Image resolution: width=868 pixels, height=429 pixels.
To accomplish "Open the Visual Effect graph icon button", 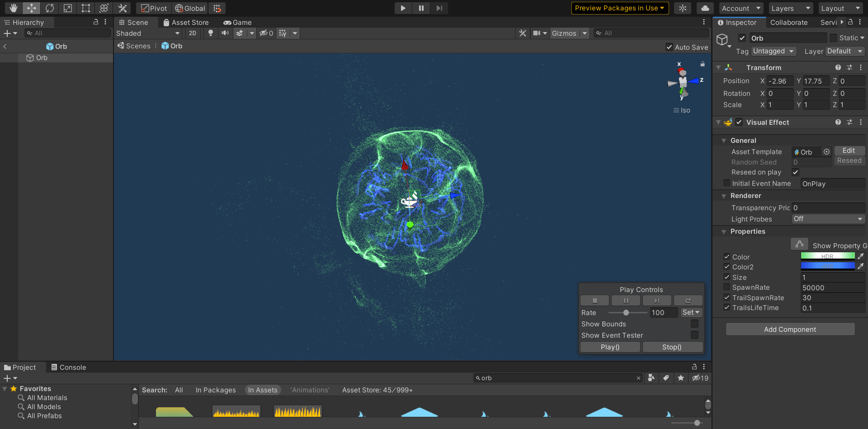I will click(799, 245).
